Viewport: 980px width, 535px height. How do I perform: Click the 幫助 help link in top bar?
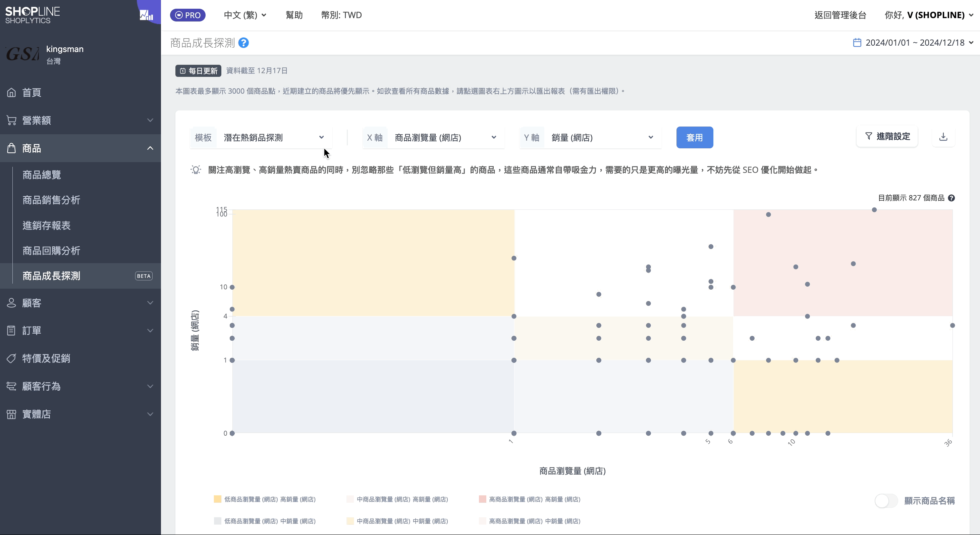point(294,15)
